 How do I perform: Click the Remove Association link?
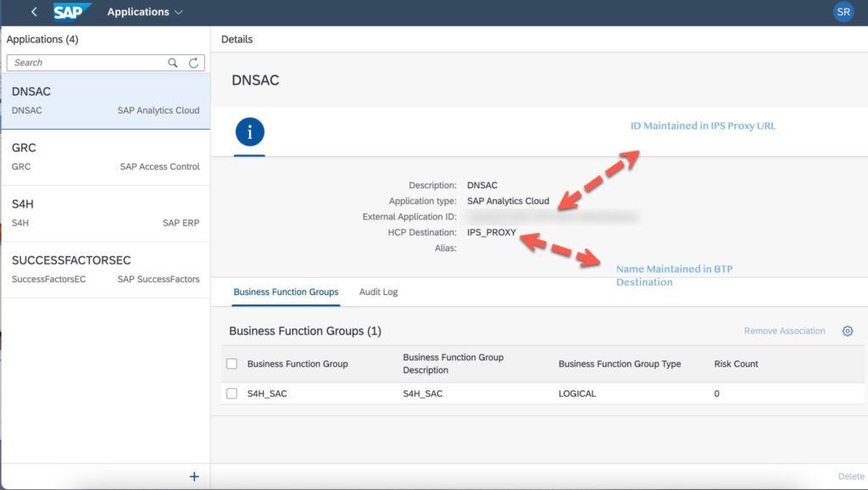tap(784, 331)
